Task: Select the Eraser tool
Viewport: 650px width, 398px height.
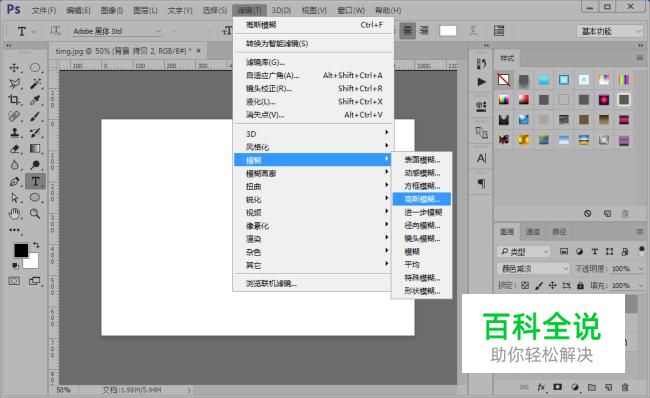Action: point(15,148)
